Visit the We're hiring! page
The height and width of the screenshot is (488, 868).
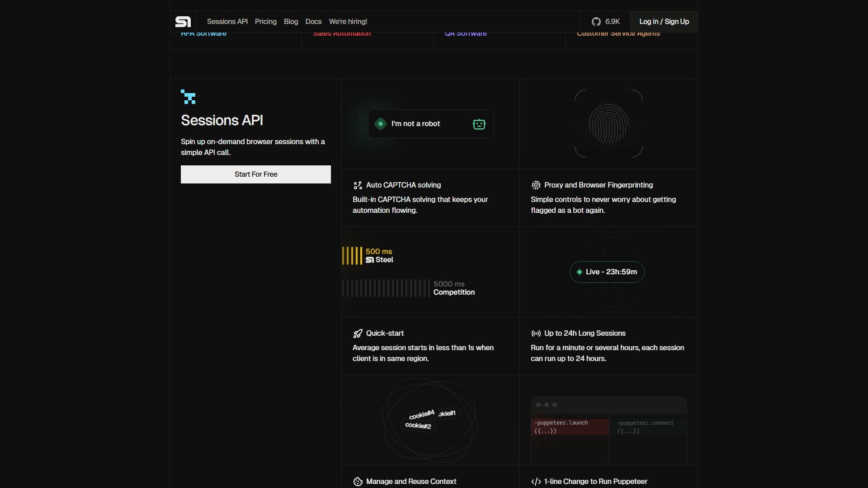(348, 22)
